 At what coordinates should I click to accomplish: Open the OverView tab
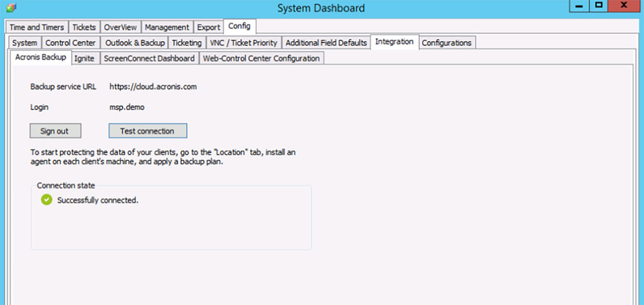[120, 27]
